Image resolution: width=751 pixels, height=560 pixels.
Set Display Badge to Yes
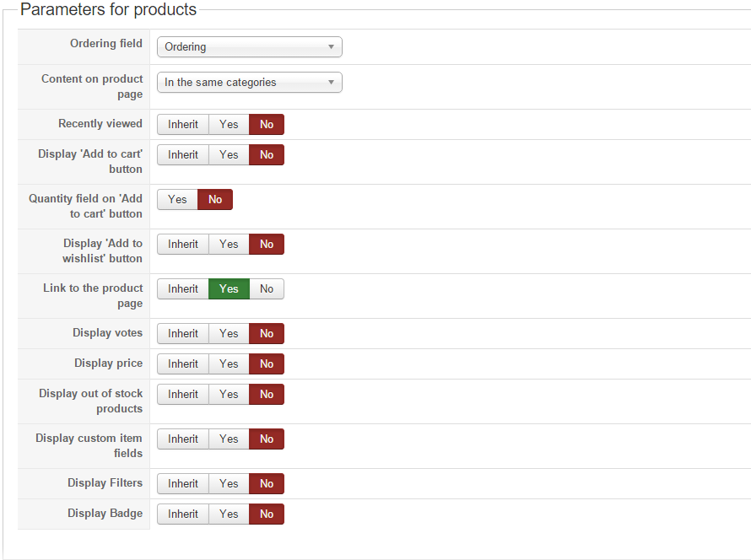pyautogui.click(x=229, y=514)
